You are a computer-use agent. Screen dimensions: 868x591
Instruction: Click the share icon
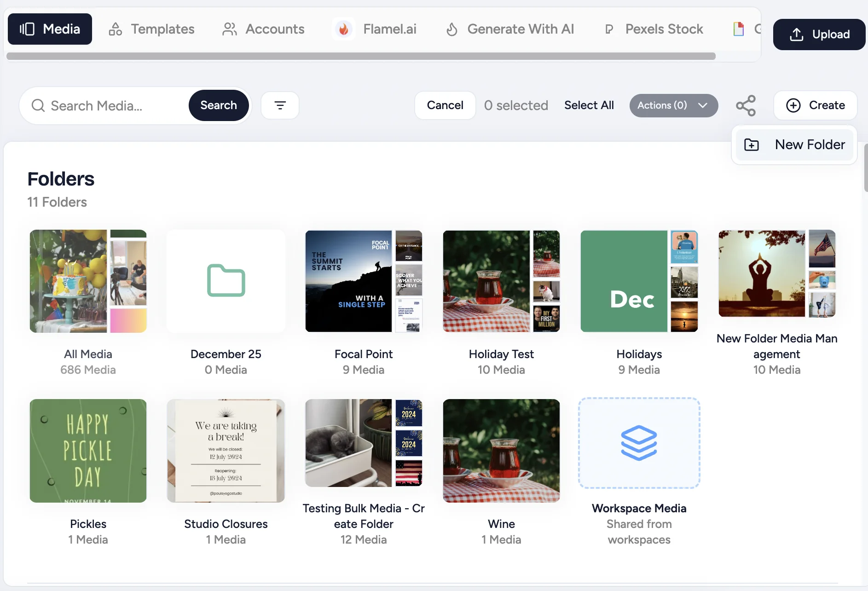tap(746, 105)
